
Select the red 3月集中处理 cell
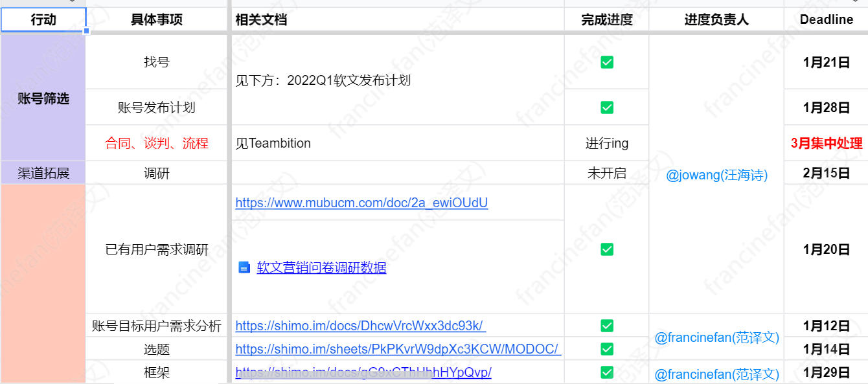click(x=827, y=143)
